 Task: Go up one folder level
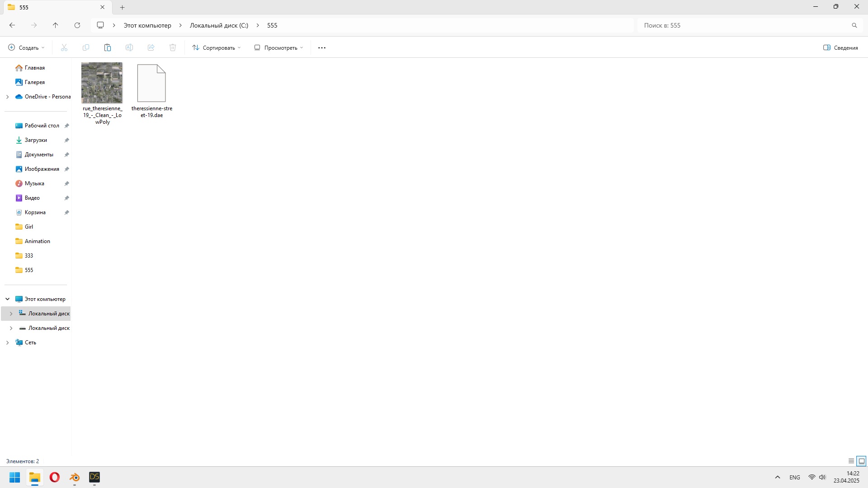[56, 25]
